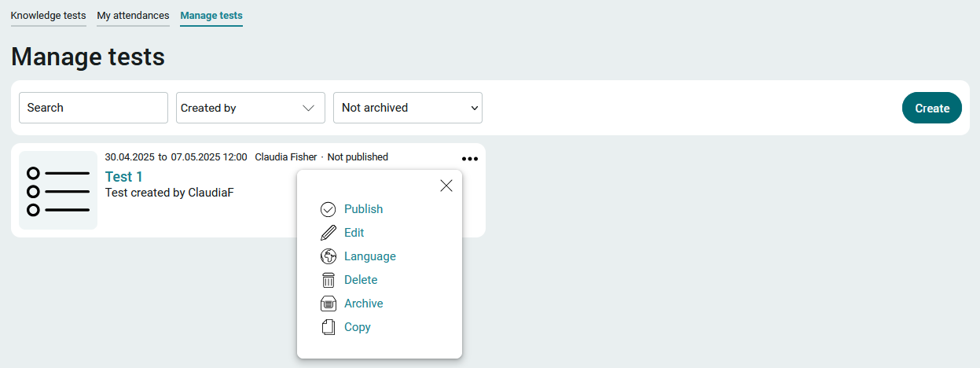Click the archive box icon
This screenshot has width=980, height=368.
(x=329, y=304)
